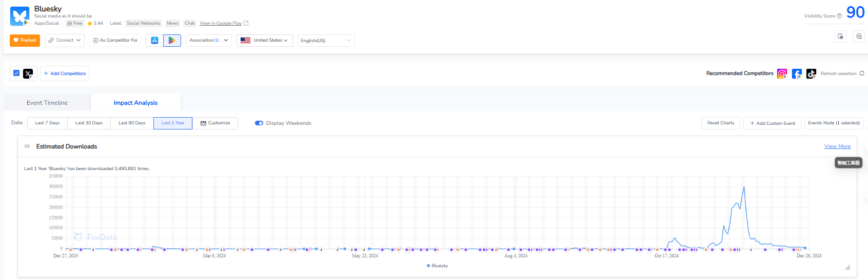Viewport: 868px width, 280px height.
Task: Click the Mar 9, 2024 axis label
Action: [x=214, y=256]
